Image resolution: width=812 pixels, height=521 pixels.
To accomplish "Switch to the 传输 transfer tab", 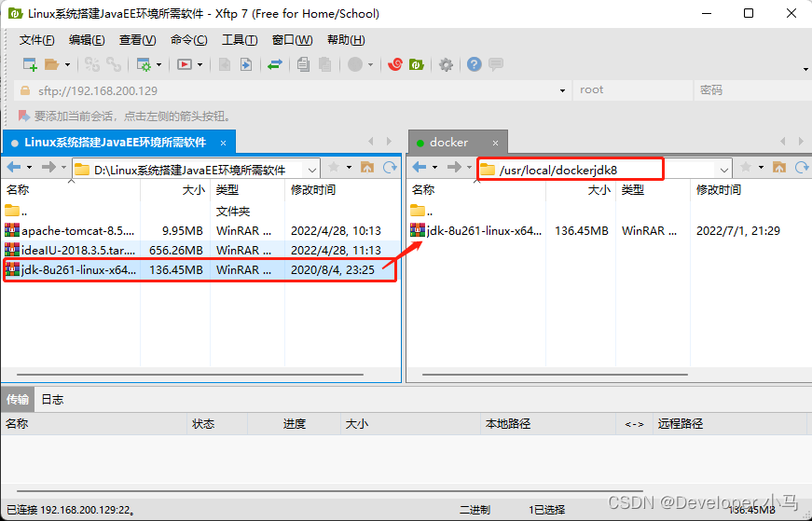I will pos(18,399).
